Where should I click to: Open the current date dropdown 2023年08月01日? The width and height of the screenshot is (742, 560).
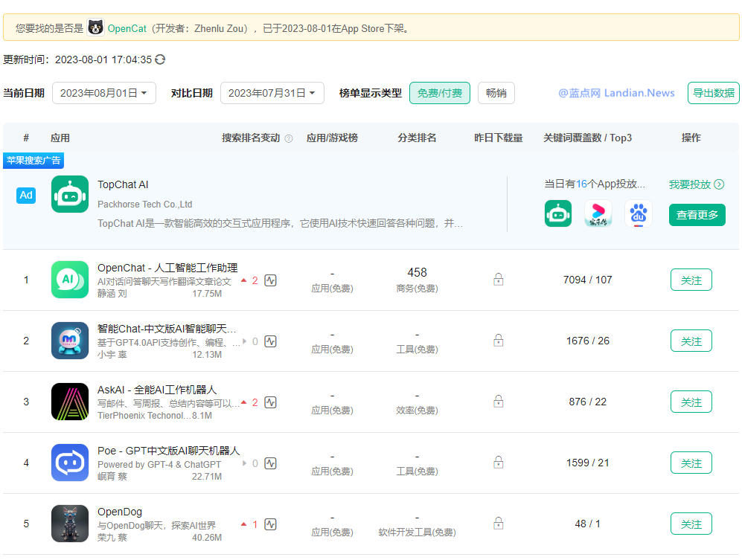click(103, 93)
